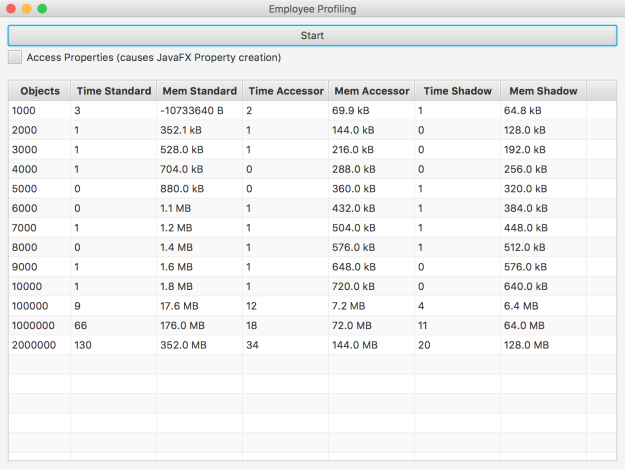
Task: Select the 2000000 objects cell
Action: tap(39, 345)
